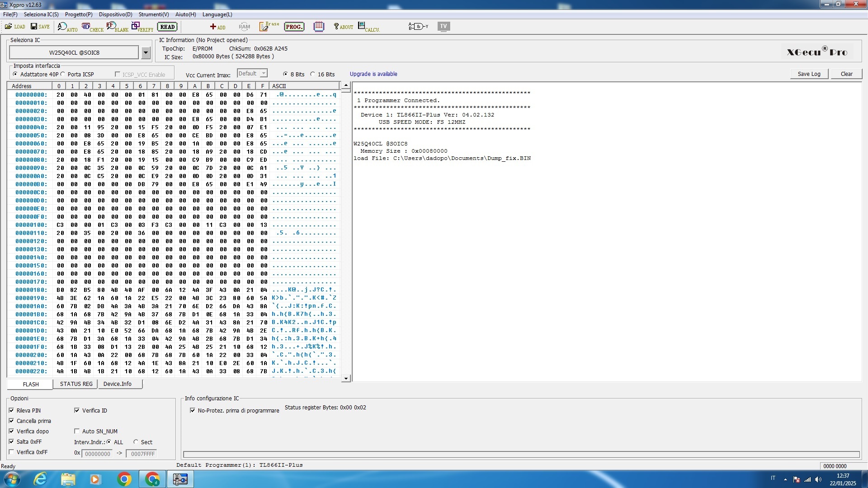The width and height of the screenshot is (868, 488).
Task: Click the PROG. program icon
Action: (x=294, y=27)
